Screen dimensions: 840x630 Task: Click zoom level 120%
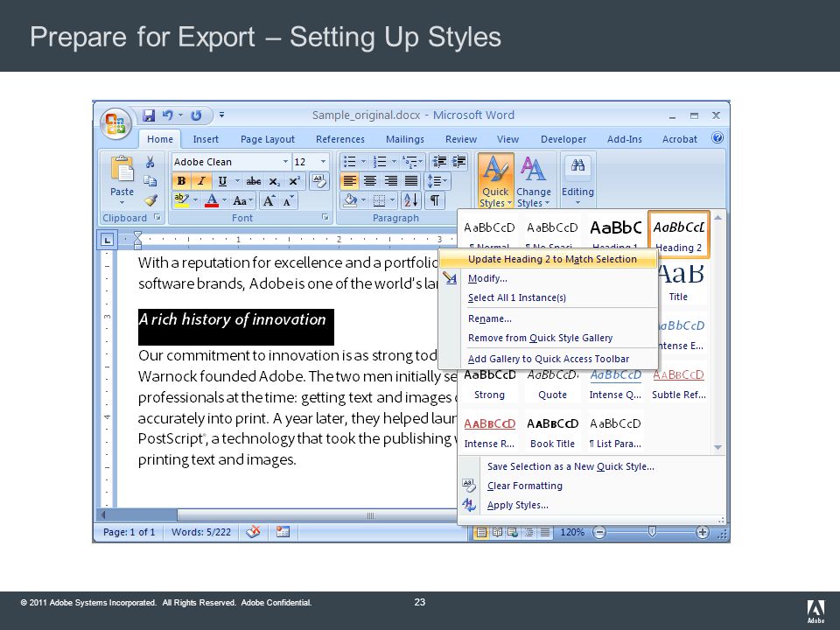coord(572,533)
